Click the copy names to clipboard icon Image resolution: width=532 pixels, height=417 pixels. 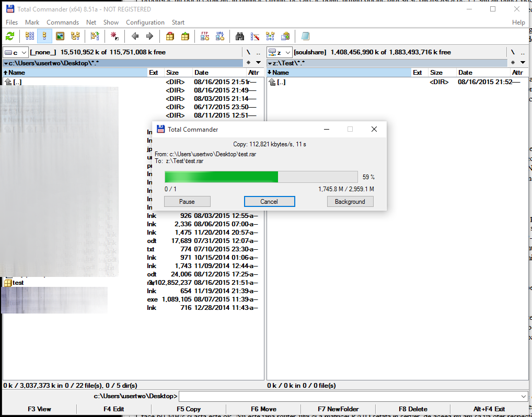[285, 36]
